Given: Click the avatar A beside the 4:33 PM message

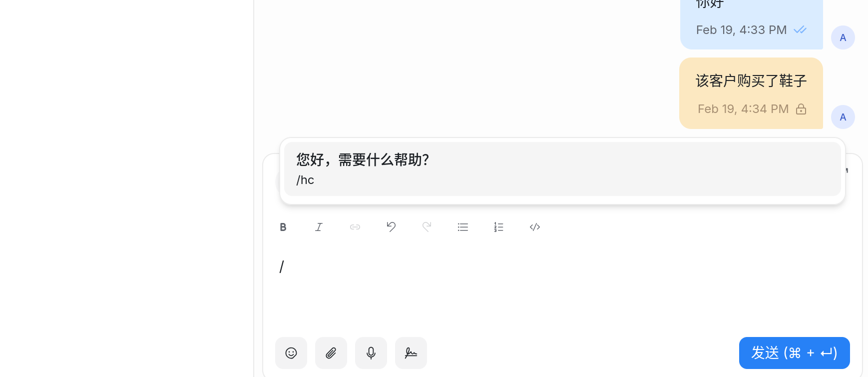Looking at the screenshot, I should (843, 37).
